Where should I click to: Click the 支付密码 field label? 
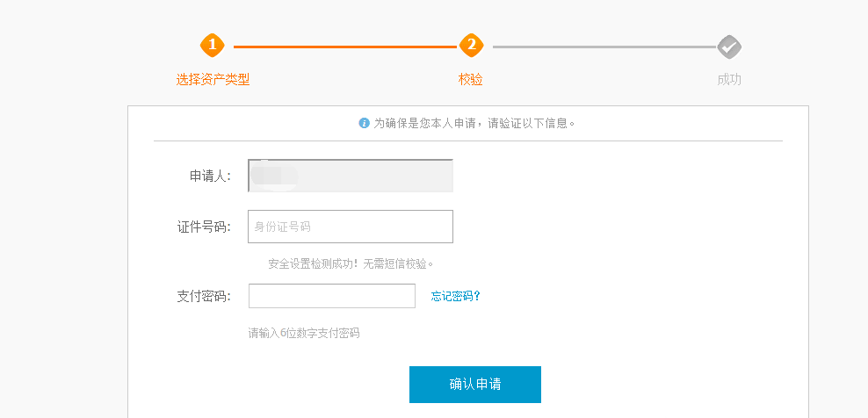[204, 296]
